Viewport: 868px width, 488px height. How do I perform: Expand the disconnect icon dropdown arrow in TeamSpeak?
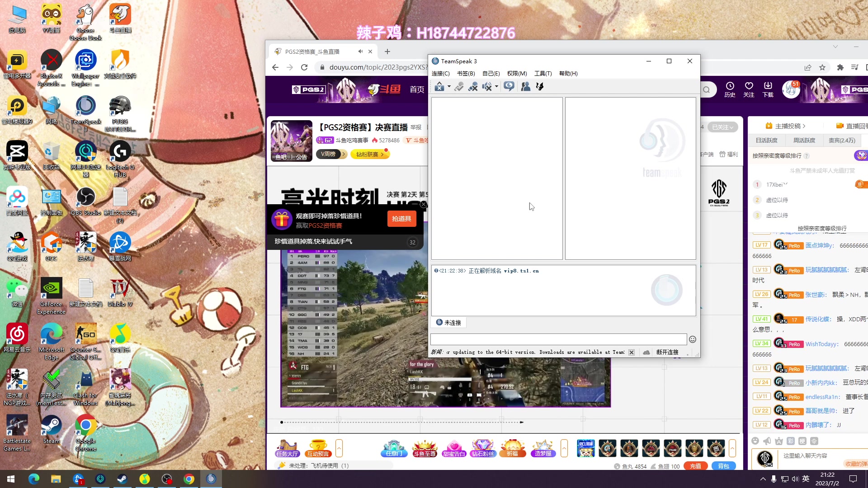(x=449, y=86)
